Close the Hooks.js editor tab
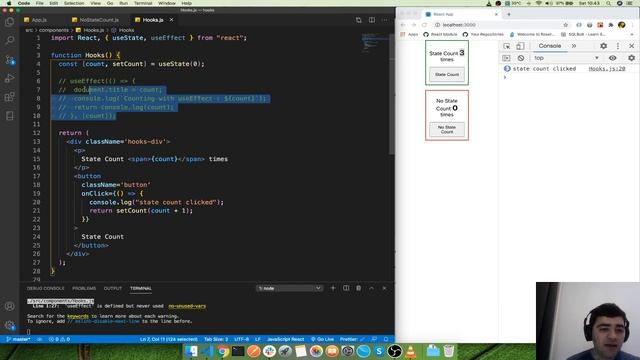 point(171,20)
